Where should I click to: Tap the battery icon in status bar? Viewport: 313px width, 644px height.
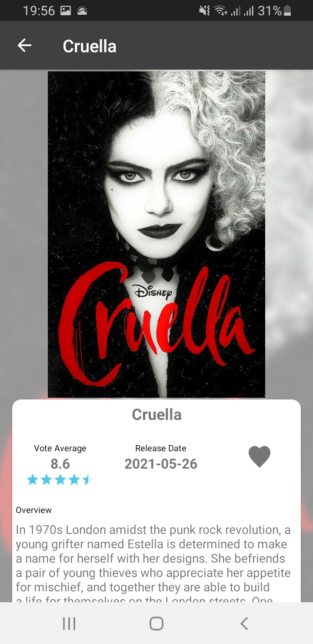(x=287, y=11)
